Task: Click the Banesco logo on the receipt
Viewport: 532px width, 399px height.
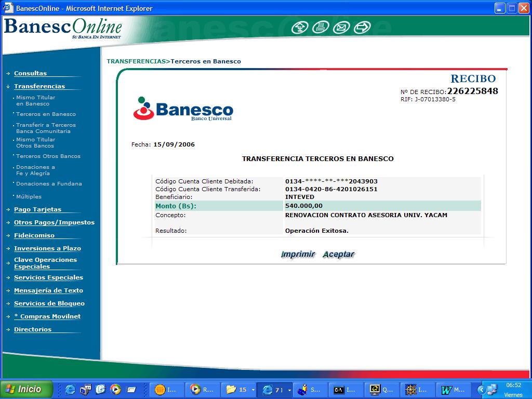Action: [183, 109]
